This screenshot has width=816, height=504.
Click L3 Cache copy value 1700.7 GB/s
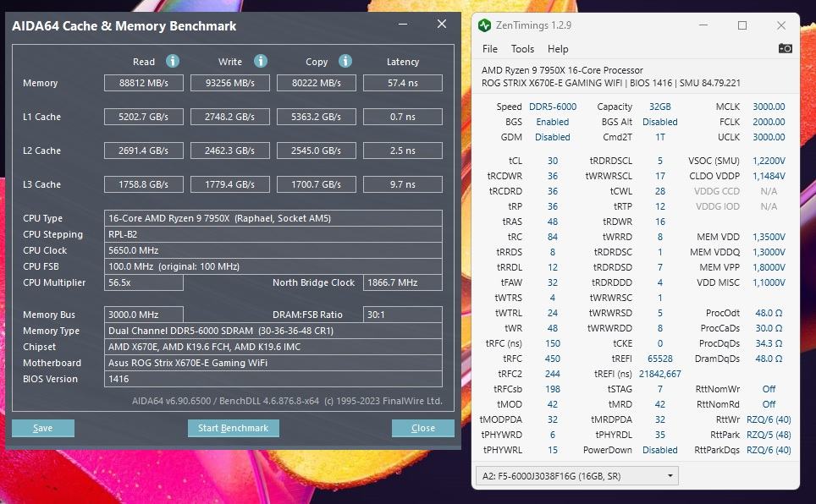(317, 184)
